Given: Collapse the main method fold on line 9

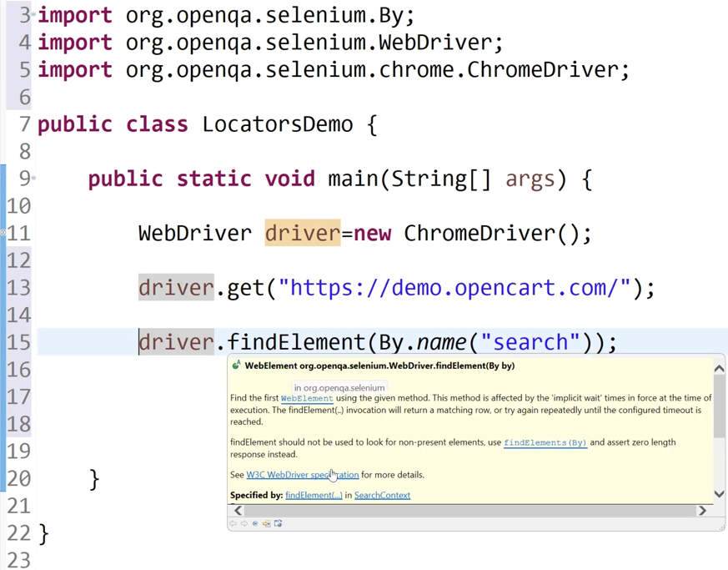Looking at the screenshot, I should (33, 178).
